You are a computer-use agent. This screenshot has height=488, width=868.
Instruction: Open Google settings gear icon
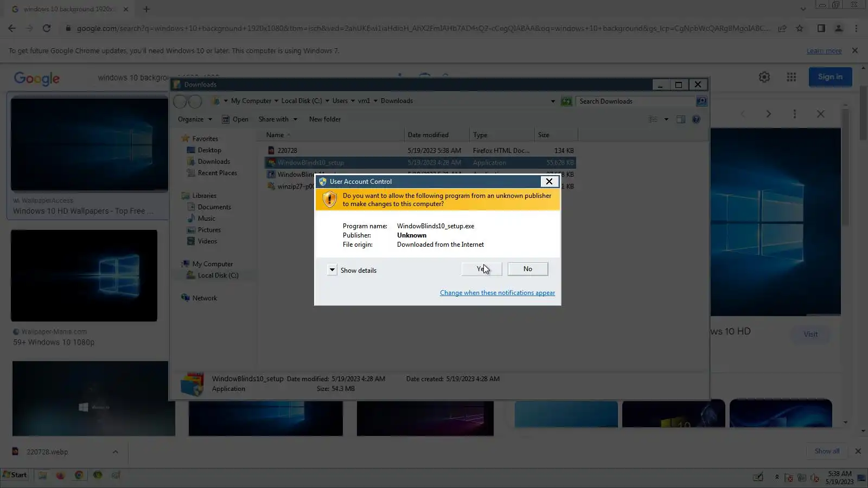[764, 77]
